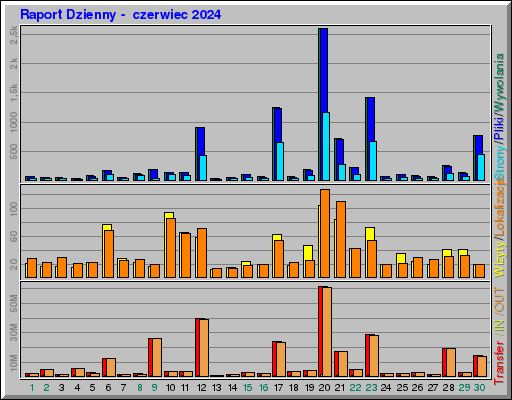This screenshot has height=400, width=512.
Task: Click the chart title 'Raport Dzienny - czerwiec 2024'
Action: click(x=120, y=15)
